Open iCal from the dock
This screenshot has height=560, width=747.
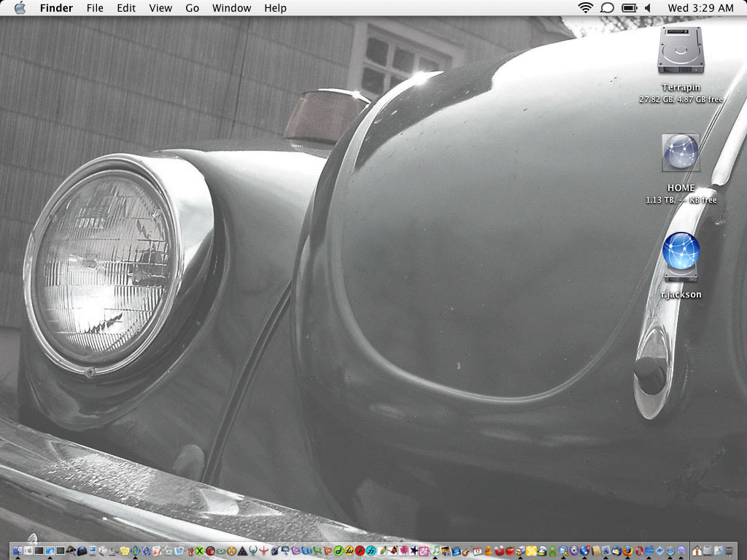coord(477,551)
